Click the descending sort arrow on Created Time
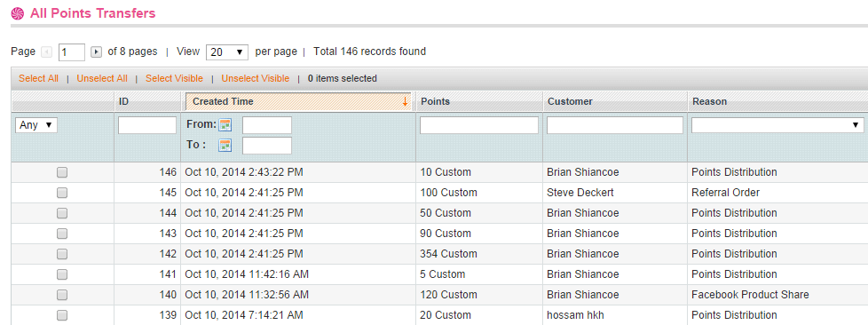 pyautogui.click(x=405, y=101)
